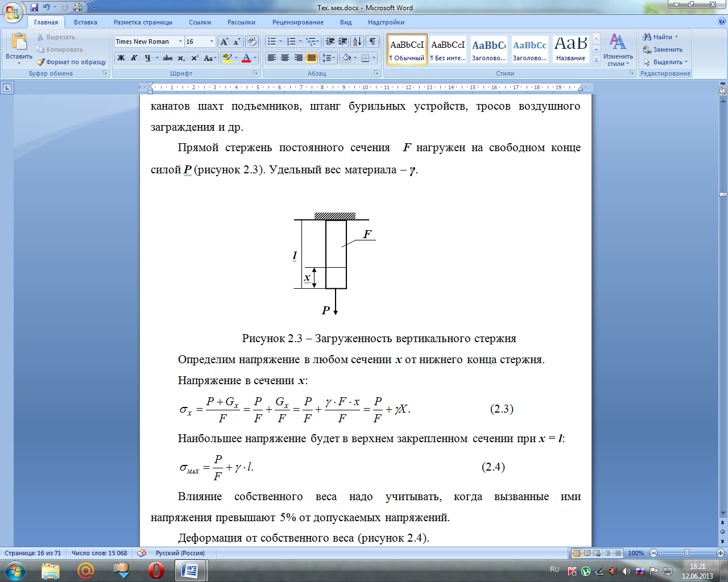
Task: Open the Вид tab
Action: (346, 22)
